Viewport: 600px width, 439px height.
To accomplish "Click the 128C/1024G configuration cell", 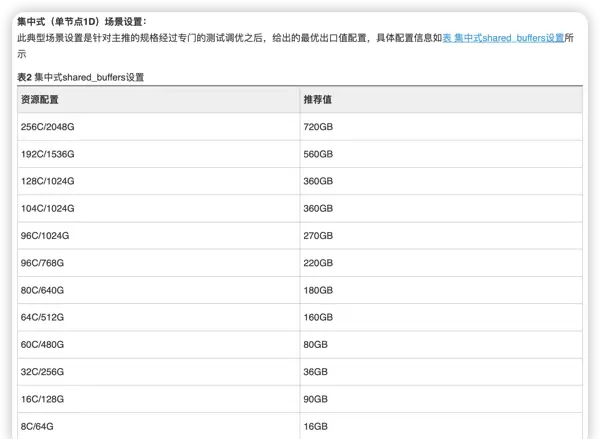I will (48, 181).
